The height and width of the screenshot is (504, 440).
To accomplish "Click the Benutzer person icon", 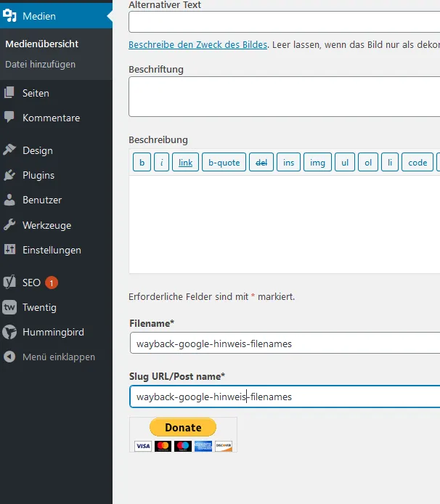I will tap(9, 200).
